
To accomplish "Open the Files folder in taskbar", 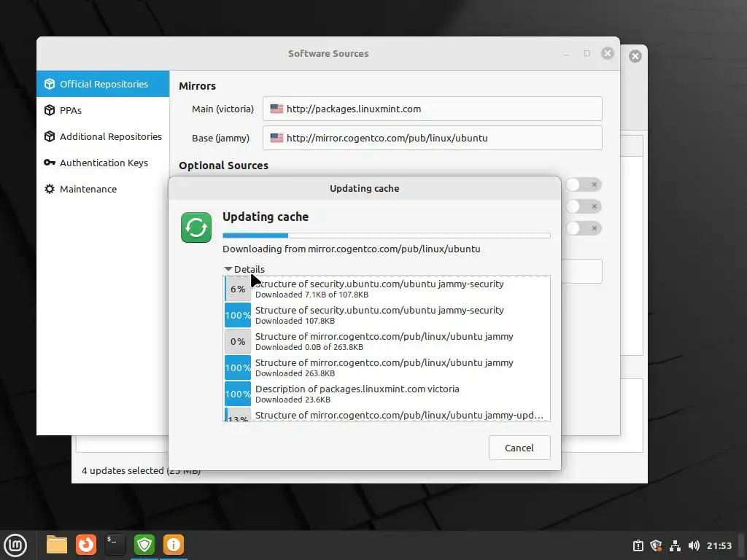I will coord(57,545).
